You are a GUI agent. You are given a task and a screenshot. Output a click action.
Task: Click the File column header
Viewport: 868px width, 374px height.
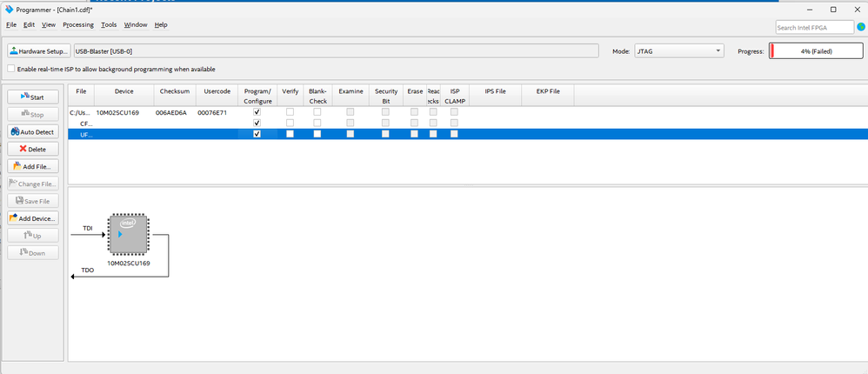tap(82, 96)
